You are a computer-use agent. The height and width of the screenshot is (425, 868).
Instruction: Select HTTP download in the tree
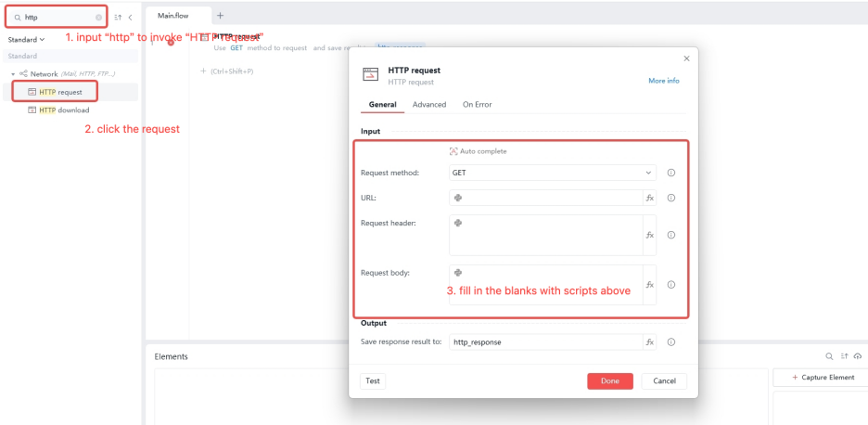[x=64, y=109]
